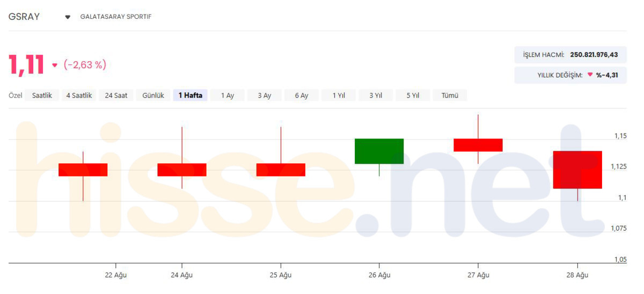Click the 26 Ağu date label
644x294 pixels.
[379, 275]
